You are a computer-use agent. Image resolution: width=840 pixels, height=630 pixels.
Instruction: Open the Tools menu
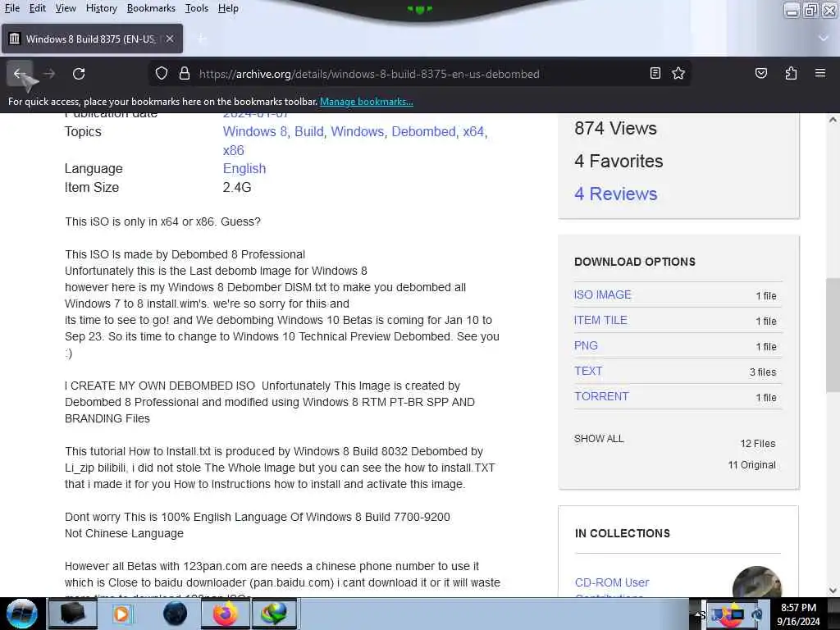(x=197, y=8)
